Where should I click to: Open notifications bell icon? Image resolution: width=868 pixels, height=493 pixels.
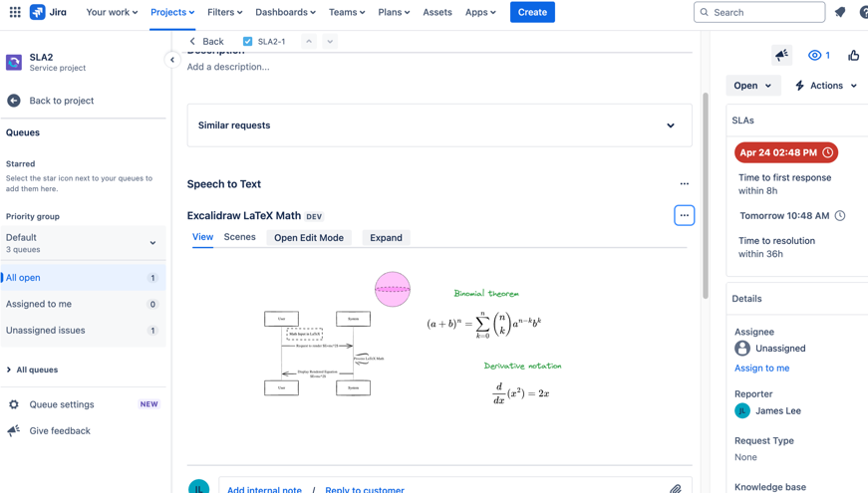click(840, 12)
